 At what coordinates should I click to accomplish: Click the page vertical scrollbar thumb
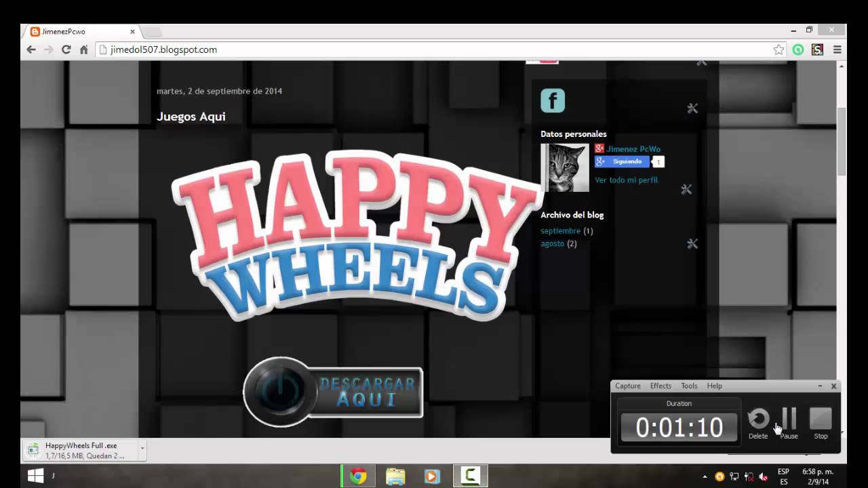click(842, 142)
